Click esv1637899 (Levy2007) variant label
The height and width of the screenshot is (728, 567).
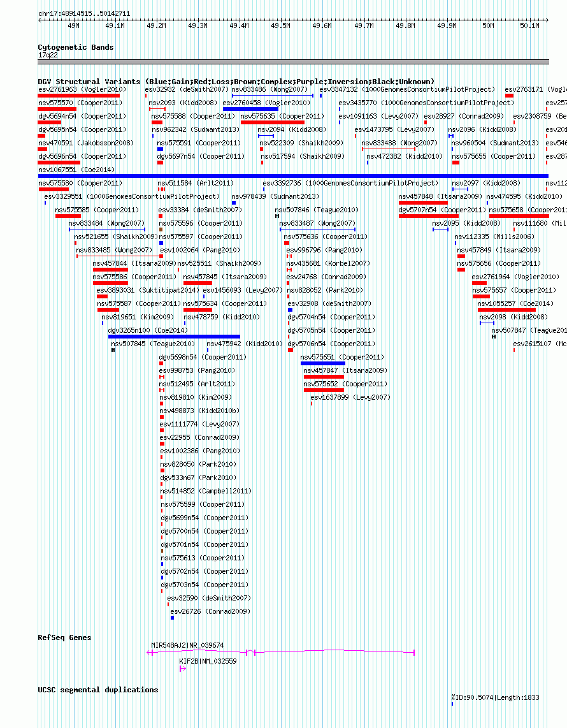[350, 397]
